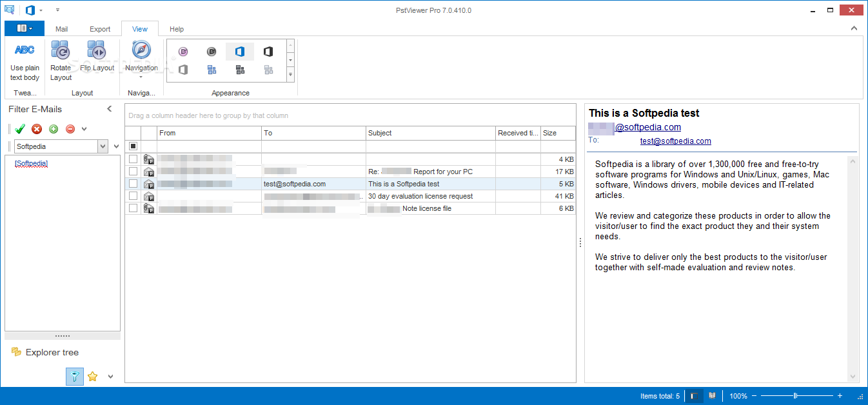Click Appearance gallery scroll up arrow
This screenshot has height=405, width=868.
290,46
